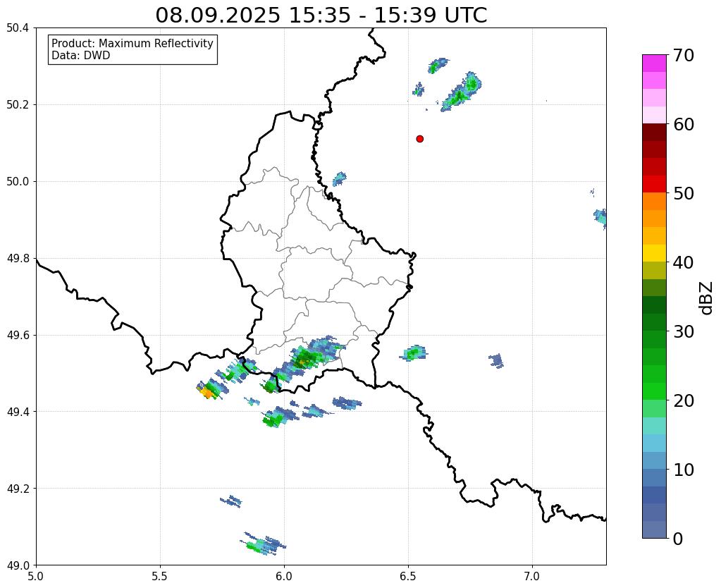The image size is (721, 588).
Task: Click the orange high-reflectivity echo core near 49.45°N
Action: pyautogui.click(x=207, y=393)
